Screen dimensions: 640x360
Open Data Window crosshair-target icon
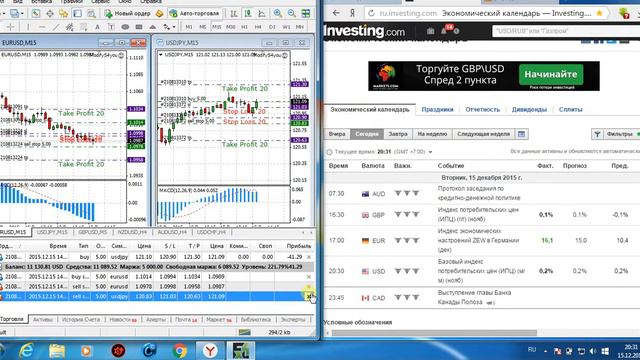coord(50,13)
